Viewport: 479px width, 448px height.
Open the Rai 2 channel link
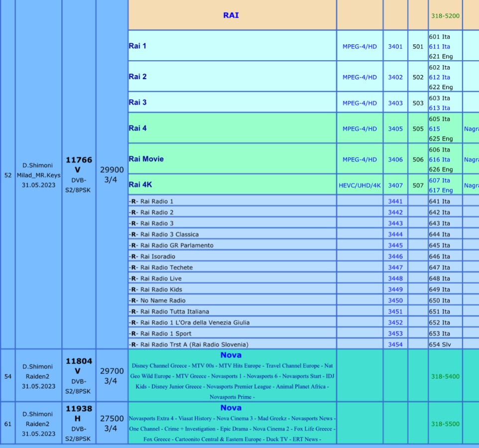137,76
